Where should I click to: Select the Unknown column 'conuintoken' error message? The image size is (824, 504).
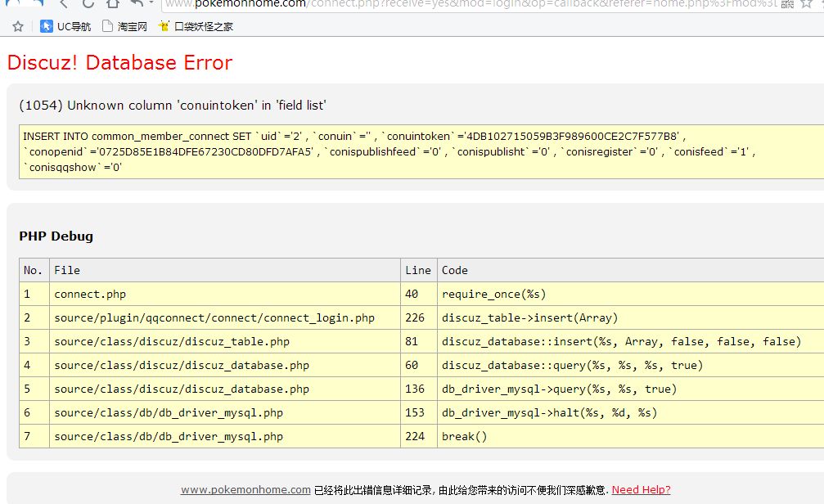[173, 105]
